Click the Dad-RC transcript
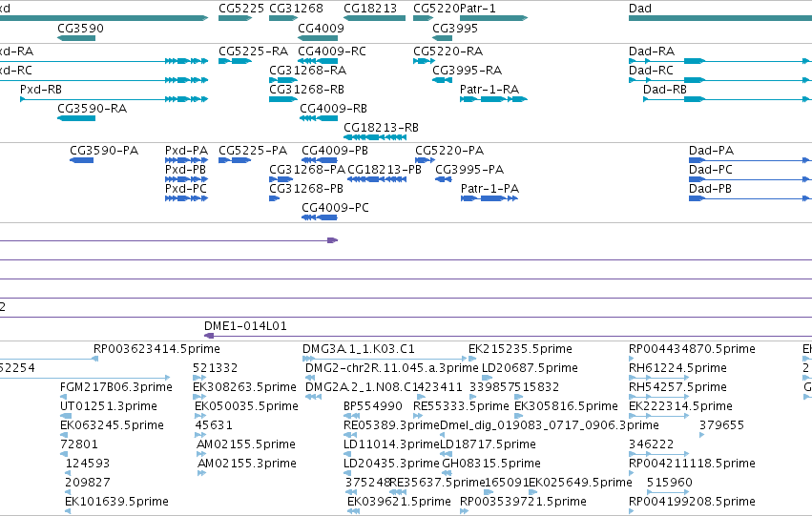 720,80
